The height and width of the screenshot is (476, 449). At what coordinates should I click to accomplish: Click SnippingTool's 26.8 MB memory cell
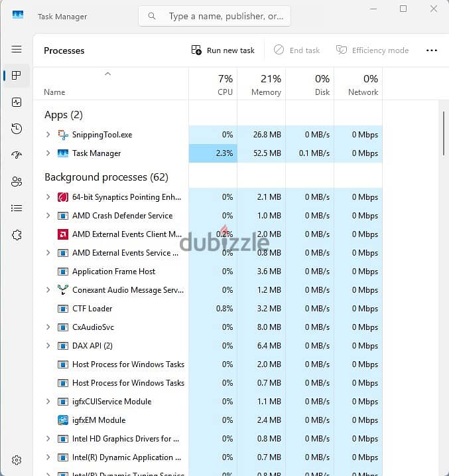pos(261,135)
